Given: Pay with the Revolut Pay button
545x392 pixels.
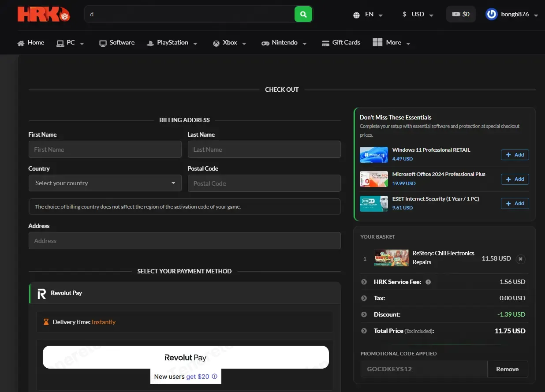Looking at the screenshot, I should 186,357.
